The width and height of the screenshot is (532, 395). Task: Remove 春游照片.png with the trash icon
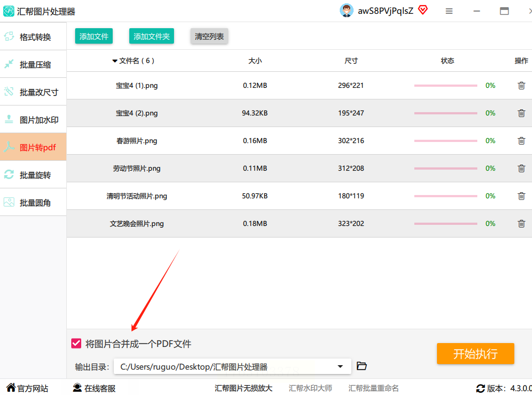(521, 141)
